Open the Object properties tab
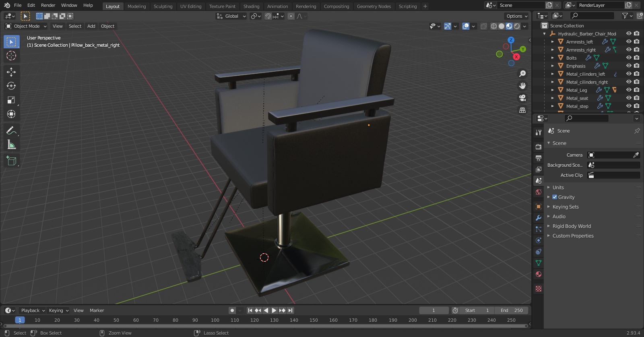 (539, 207)
